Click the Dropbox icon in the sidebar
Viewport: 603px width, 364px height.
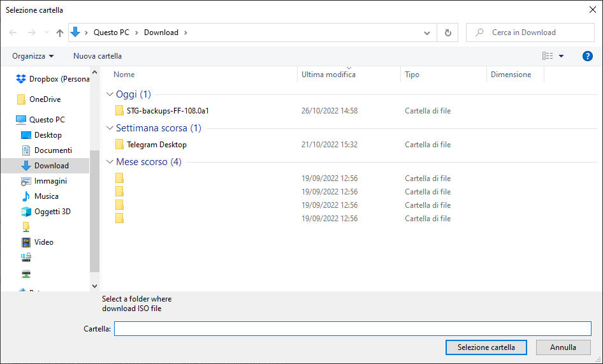click(21, 79)
